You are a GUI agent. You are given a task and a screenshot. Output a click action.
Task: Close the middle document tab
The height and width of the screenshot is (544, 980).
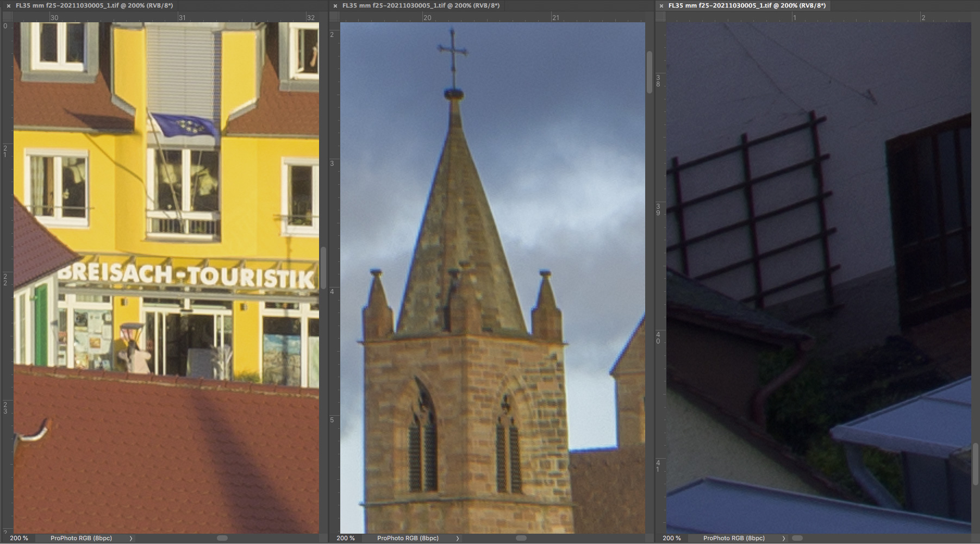[335, 6]
